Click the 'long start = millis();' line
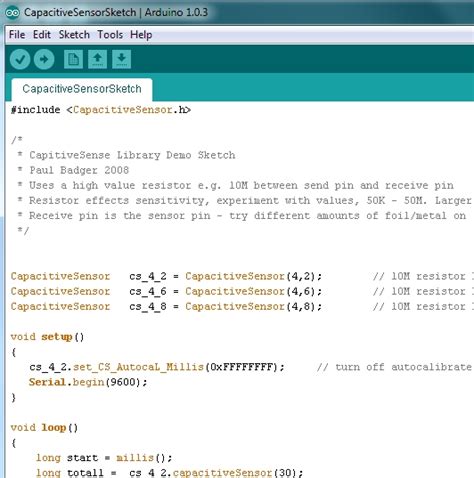The width and height of the screenshot is (474, 478). (x=104, y=458)
